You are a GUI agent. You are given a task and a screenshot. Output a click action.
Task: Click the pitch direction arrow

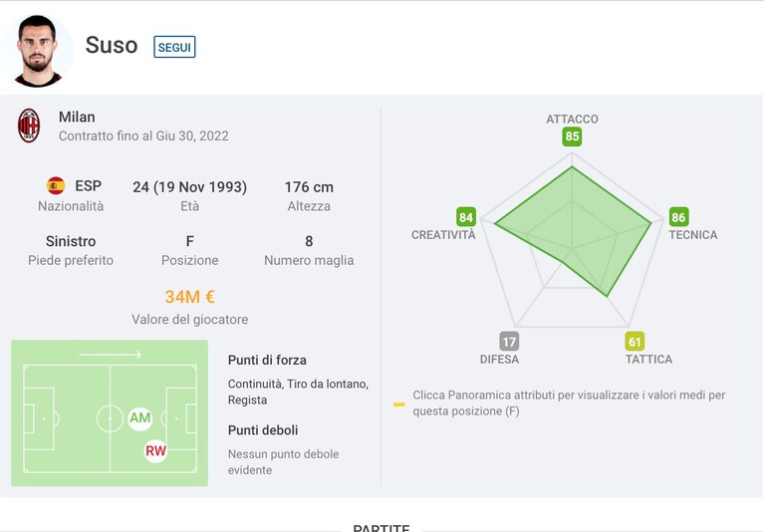(x=111, y=355)
